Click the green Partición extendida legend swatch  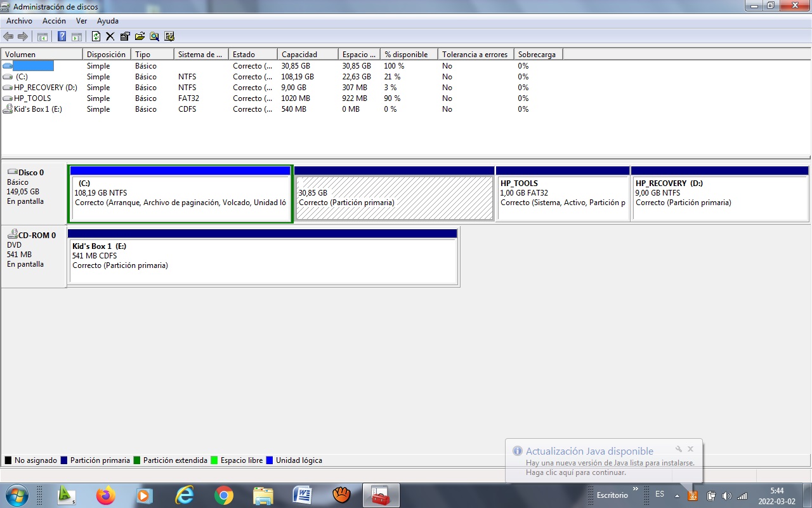click(x=137, y=460)
